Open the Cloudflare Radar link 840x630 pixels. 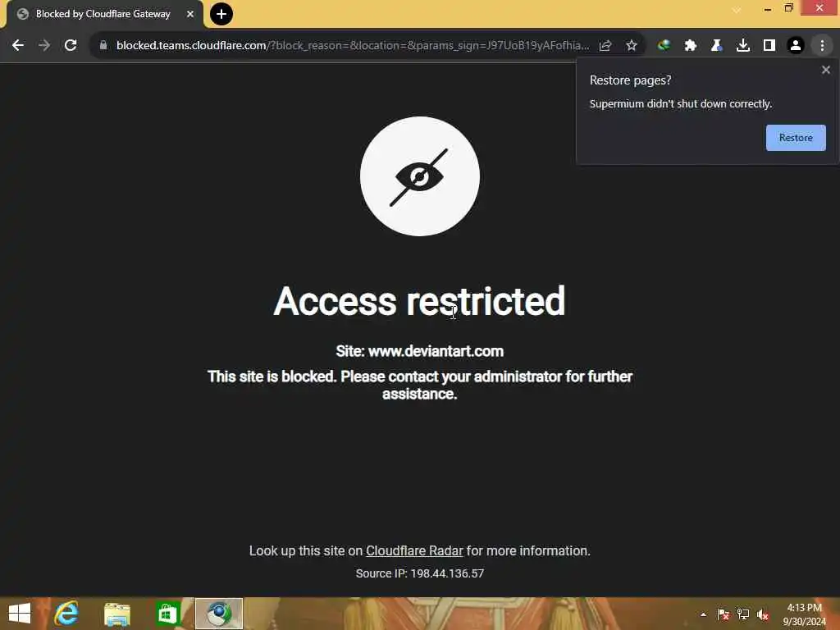click(x=414, y=550)
